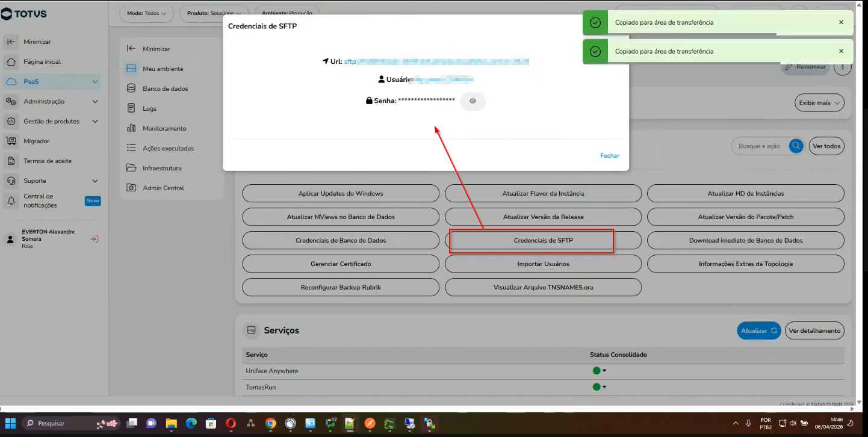Click Atualizar Flavor da Instância
The image size is (868, 437).
(543, 193)
